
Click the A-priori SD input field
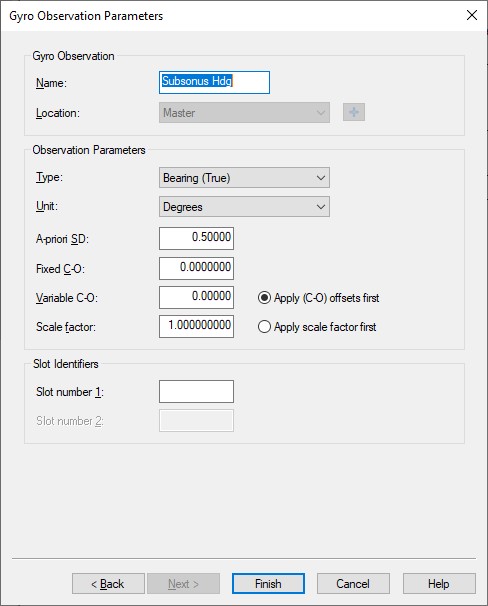pyautogui.click(x=196, y=238)
